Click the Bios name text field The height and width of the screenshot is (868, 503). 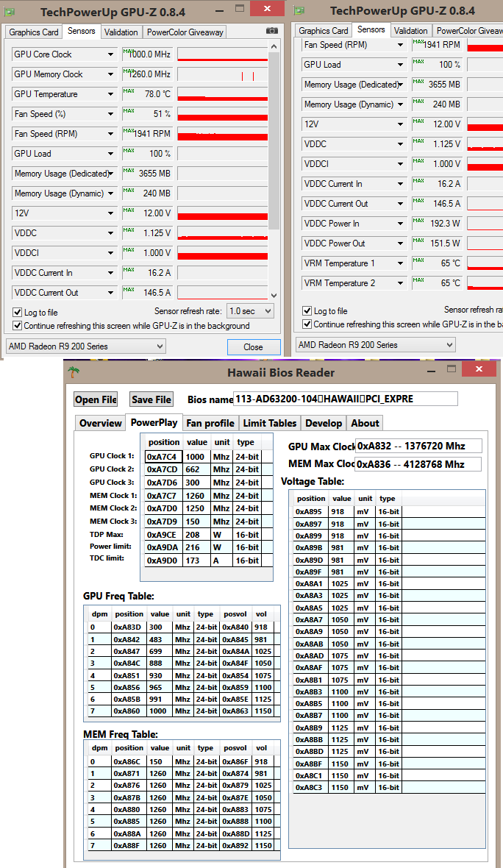(346, 399)
